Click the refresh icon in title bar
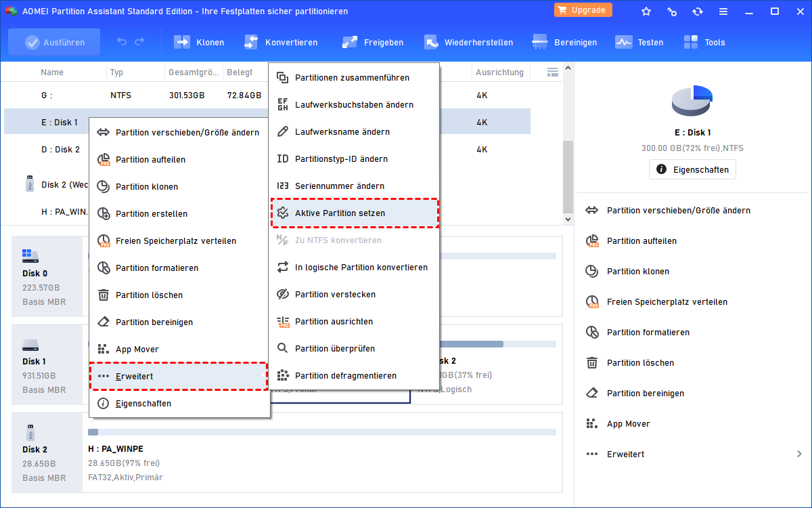The image size is (812, 508). click(697, 12)
